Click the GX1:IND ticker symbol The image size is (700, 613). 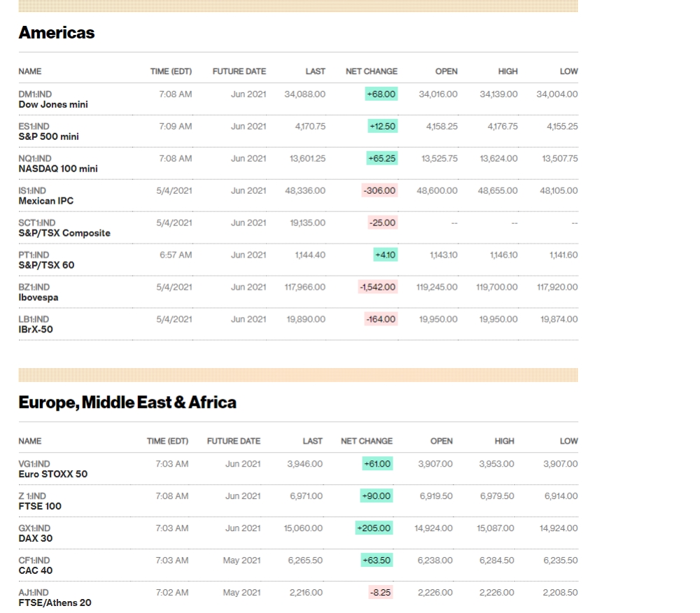tap(34, 528)
